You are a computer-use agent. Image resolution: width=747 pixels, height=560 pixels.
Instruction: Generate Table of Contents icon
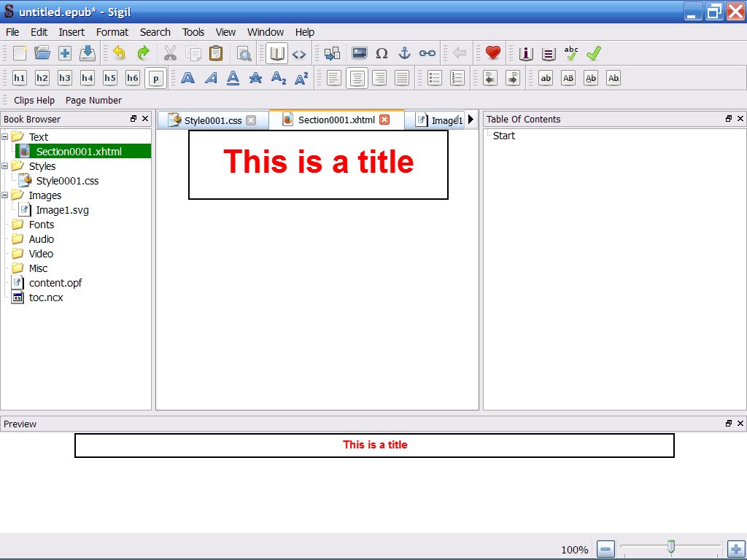549,54
